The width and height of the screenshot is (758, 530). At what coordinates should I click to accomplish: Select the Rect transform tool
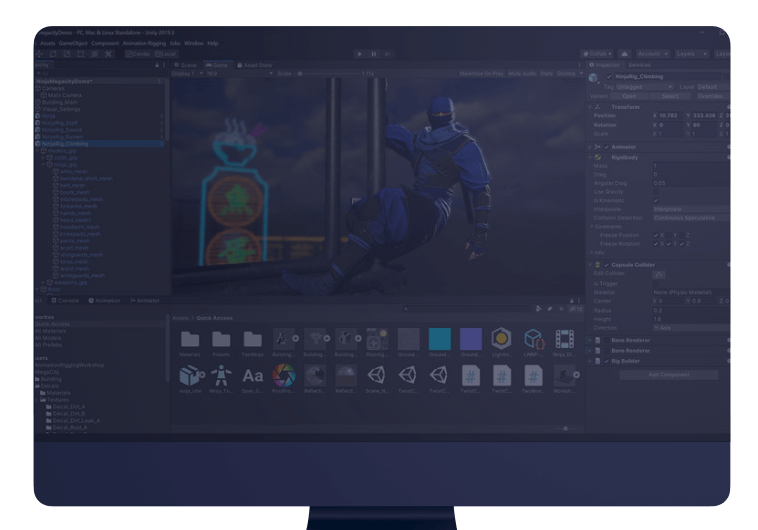click(81, 54)
